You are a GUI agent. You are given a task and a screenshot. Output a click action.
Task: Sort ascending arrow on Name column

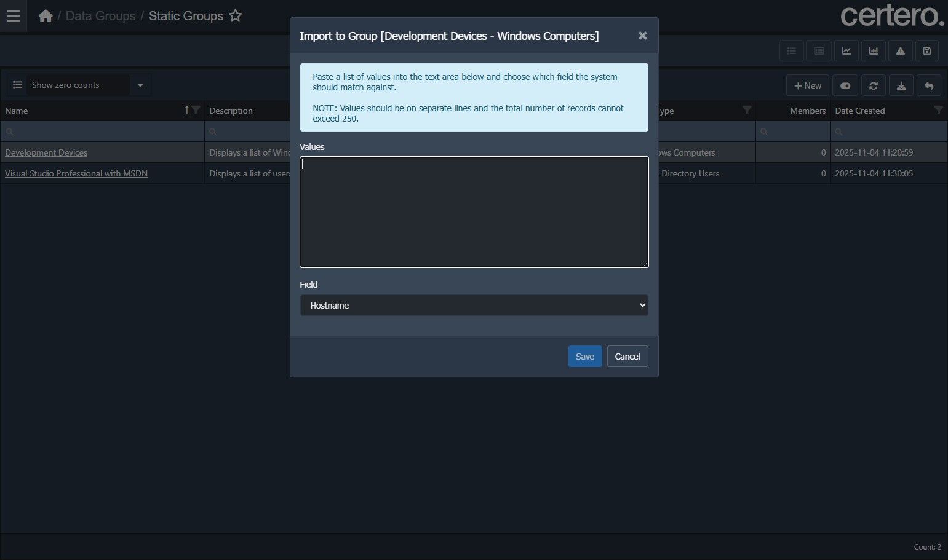(187, 110)
